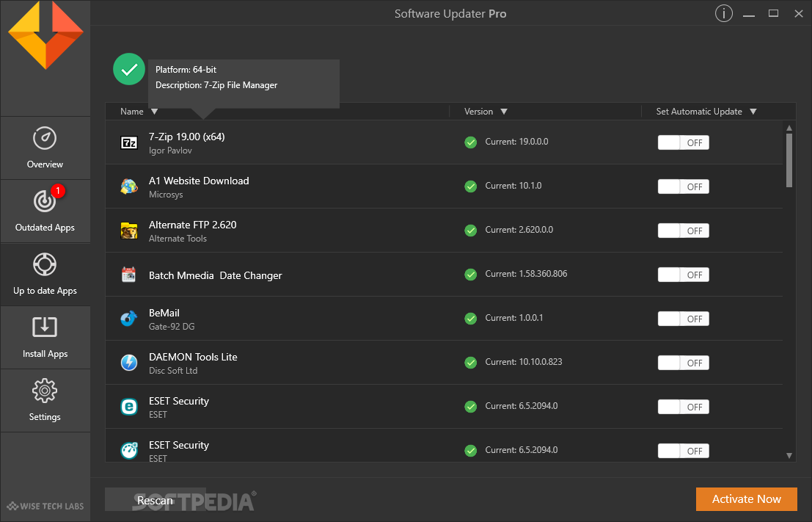Select the 'A1 Website Download' name text

point(199,181)
